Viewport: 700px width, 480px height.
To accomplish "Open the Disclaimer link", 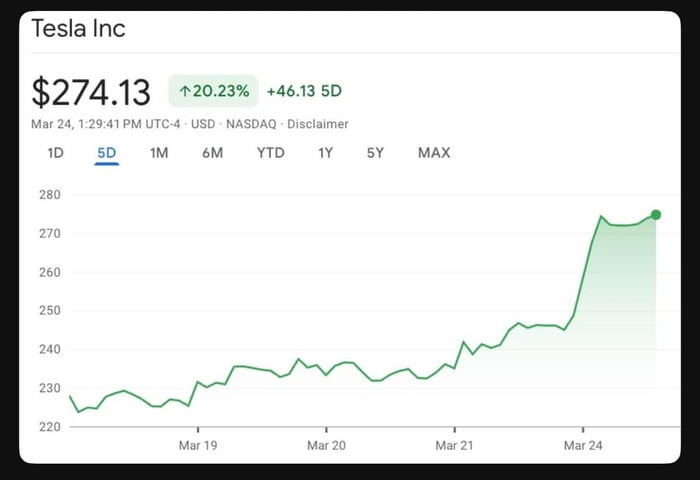I will tap(317, 124).
